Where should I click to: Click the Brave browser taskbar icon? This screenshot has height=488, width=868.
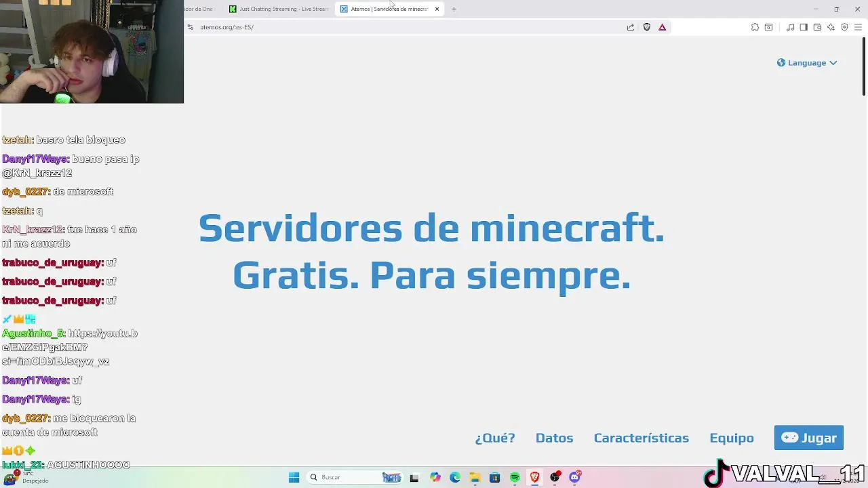pyautogui.click(x=534, y=477)
